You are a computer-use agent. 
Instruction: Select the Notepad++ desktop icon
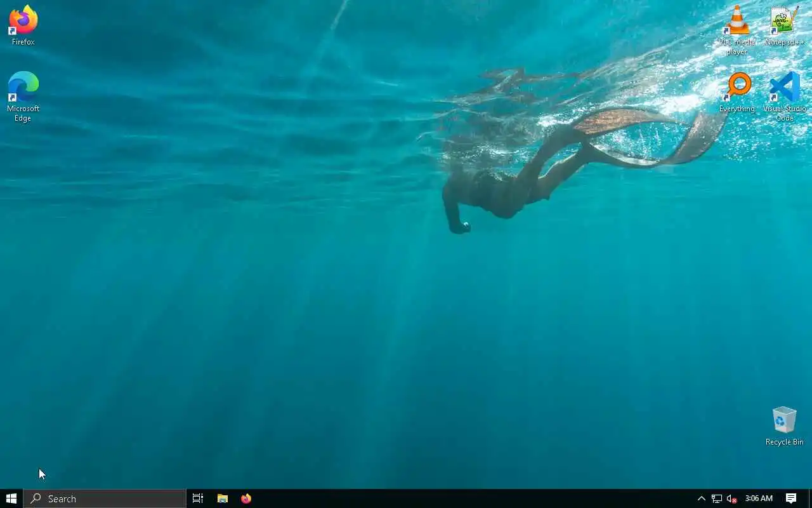tap(785, 25)
